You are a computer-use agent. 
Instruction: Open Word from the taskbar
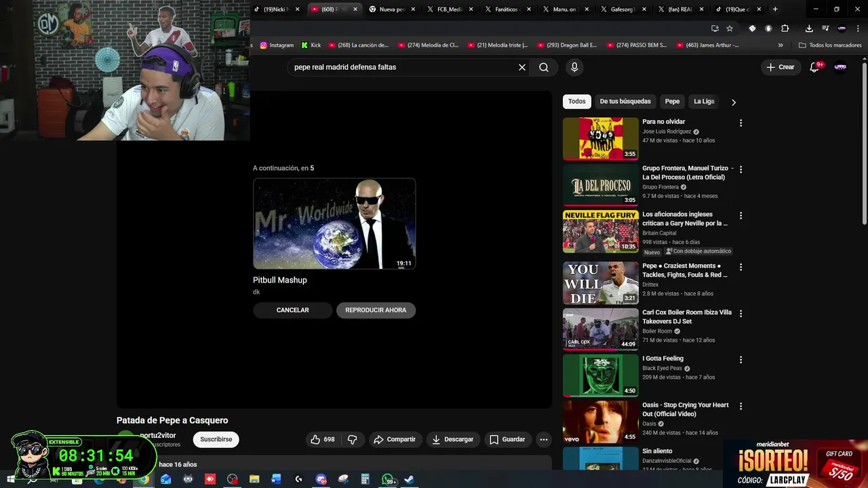(x=277, y=479)
